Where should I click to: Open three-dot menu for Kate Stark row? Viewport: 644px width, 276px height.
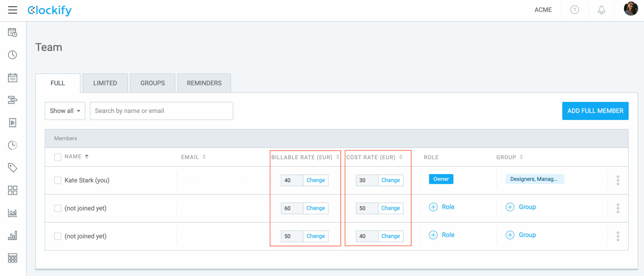(618, 180)
